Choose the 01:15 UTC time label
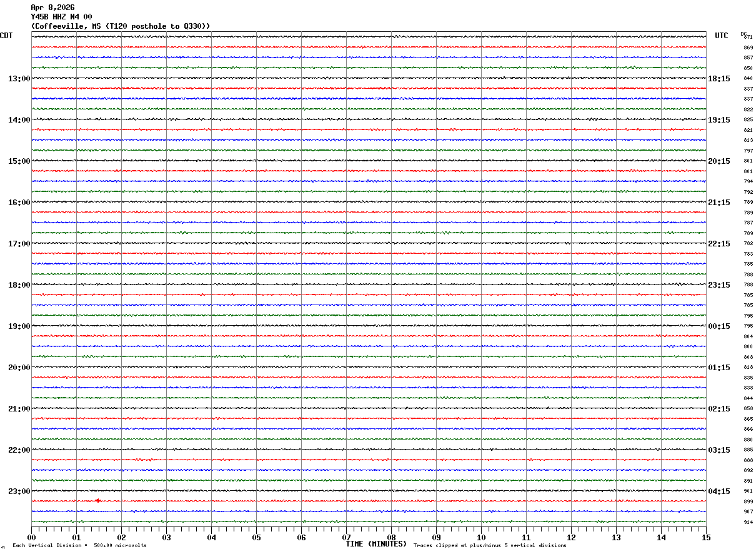The image size is (756, 554). pos(719,368)
